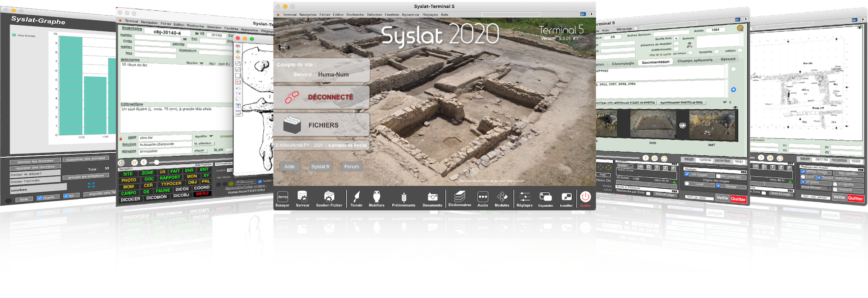The height and width of the screenshot is (298, 868).
Task: Toggle the virgule checkbox in Syslat-Graphe
Action: click(x=40, y=198)
